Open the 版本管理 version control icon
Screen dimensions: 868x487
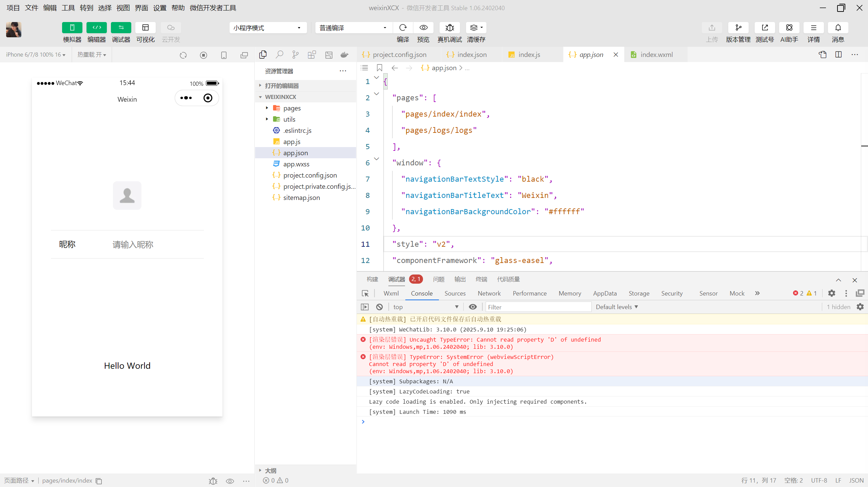(x=738, y=27)
